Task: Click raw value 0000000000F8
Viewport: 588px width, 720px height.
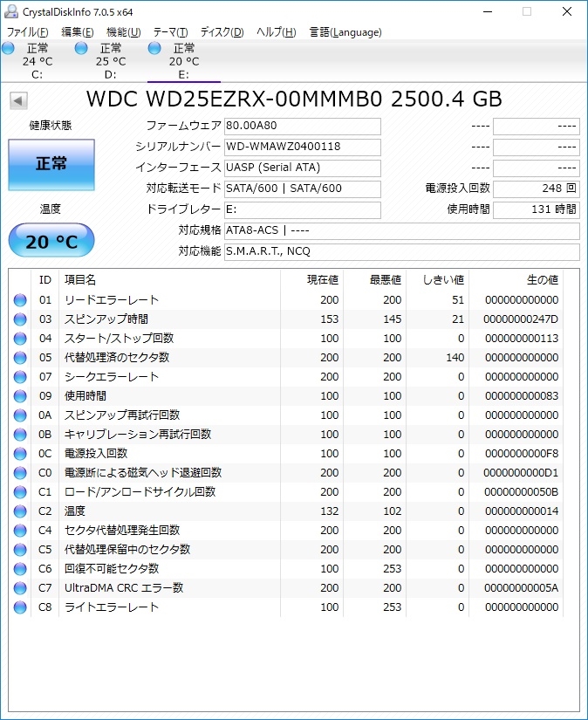Action: click(x=522, y=454)
